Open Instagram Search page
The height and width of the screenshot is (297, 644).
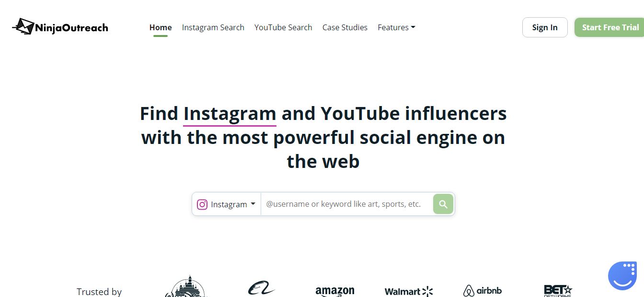pos(213,27)
